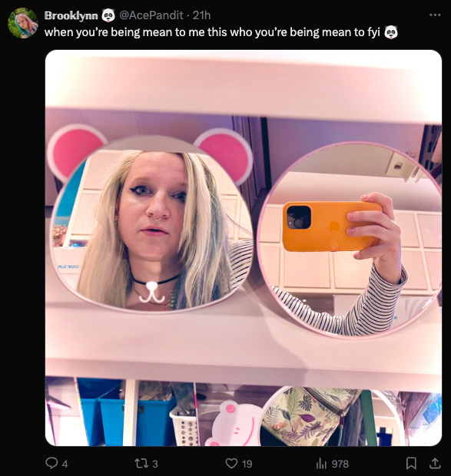This screenshot has height=476, width=451.
Task: Open Brooklynn's profile avatar picture
Action: (x=23, y=23)
